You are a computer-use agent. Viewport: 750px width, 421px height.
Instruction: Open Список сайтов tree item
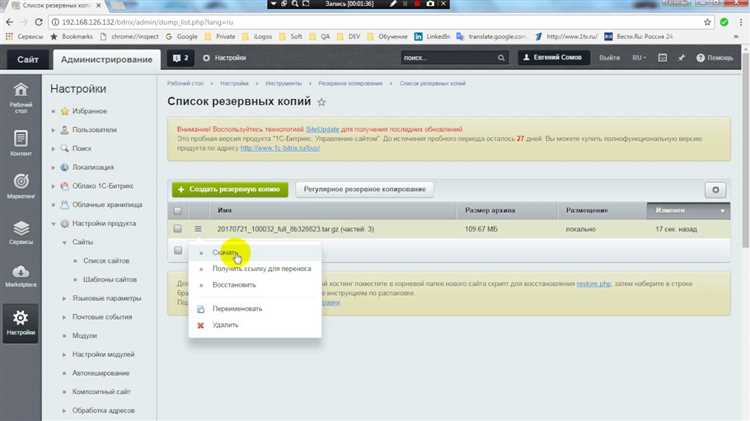[106, 261]
